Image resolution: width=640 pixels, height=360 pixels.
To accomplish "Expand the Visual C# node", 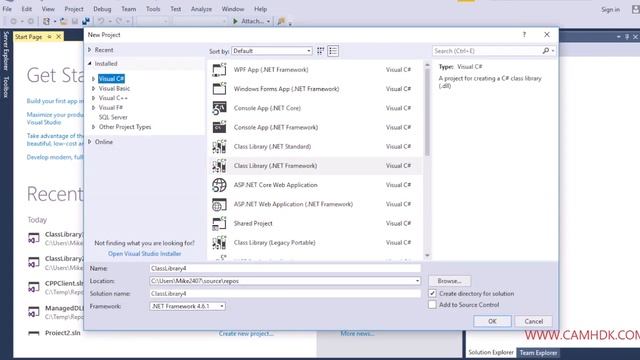I will click(x=93, y=79).
